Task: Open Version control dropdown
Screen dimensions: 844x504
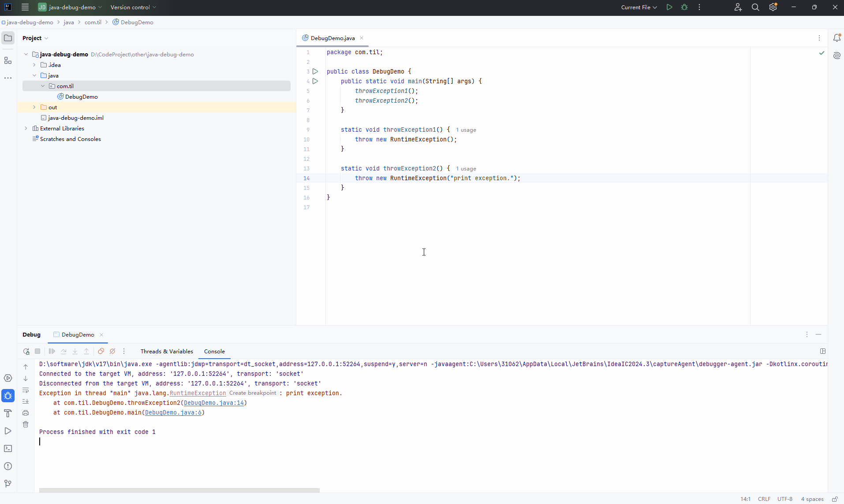Action: (133, 7)
